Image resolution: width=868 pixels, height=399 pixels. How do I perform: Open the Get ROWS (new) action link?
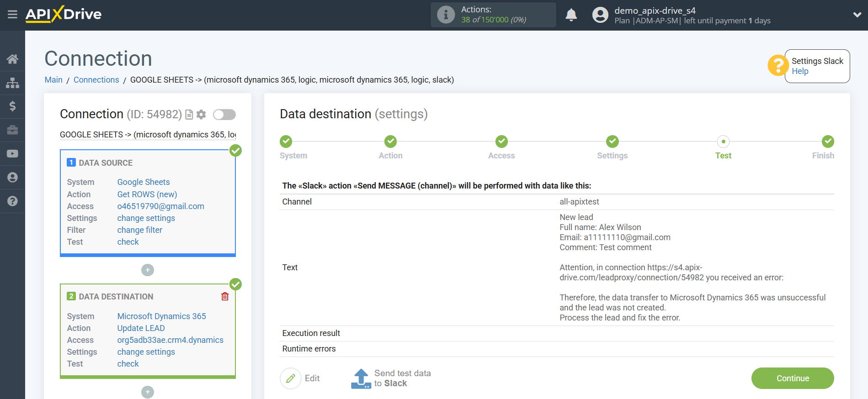(147, 194)
